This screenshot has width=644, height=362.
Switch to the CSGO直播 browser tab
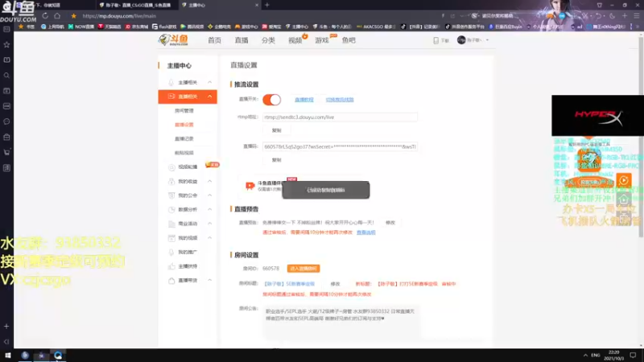pos(138,5)
